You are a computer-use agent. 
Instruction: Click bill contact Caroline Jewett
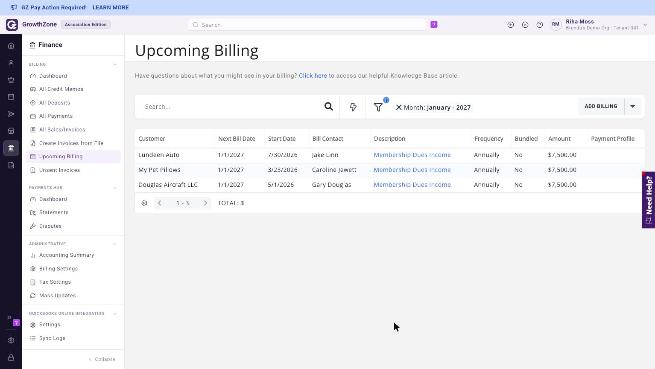[334, 170]
